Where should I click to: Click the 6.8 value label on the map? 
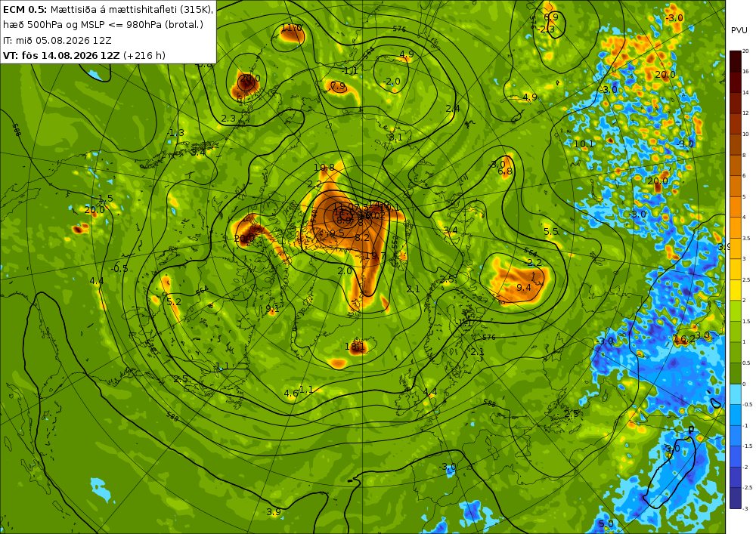pyautogui.click(x=505, y=171)
